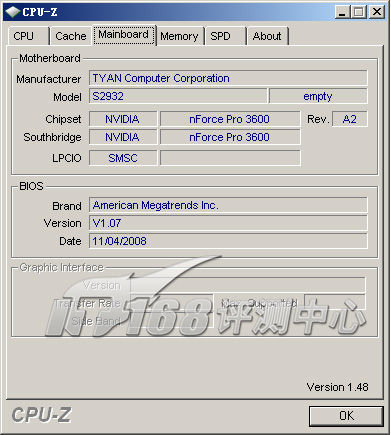Click the CPU-Z logo at bottom left
The height and width of the screenshot is (435, 391).
coord(41,416)
